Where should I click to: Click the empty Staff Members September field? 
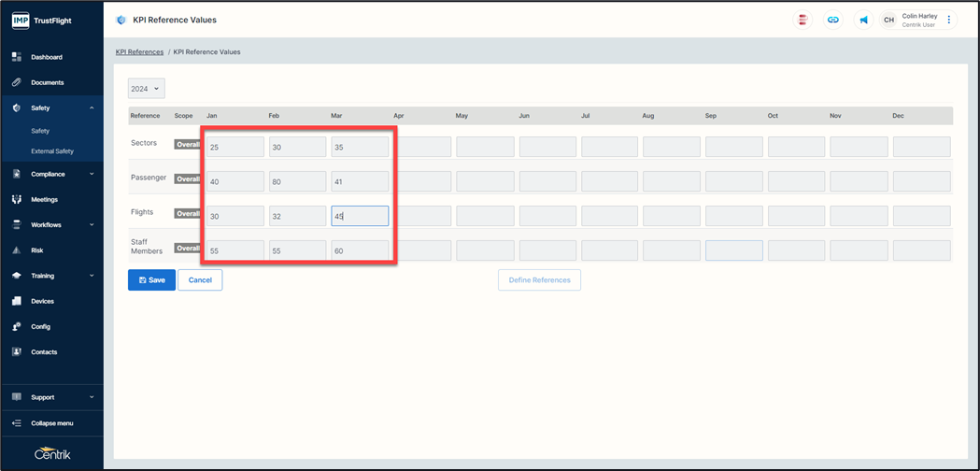[x=734, y=250]
